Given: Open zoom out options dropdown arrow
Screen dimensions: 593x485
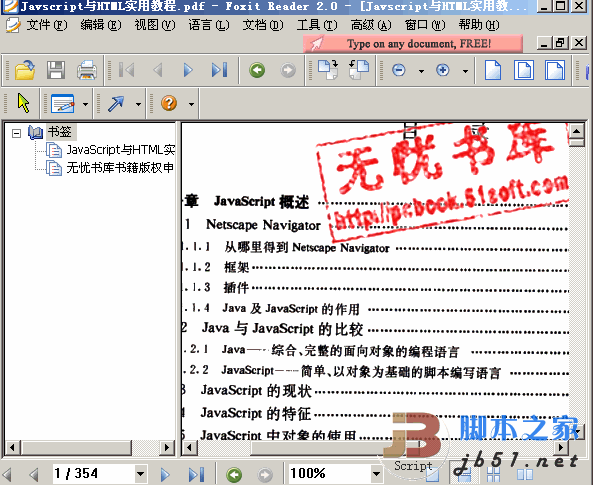Looking at the screenshot, I should 421,71.
